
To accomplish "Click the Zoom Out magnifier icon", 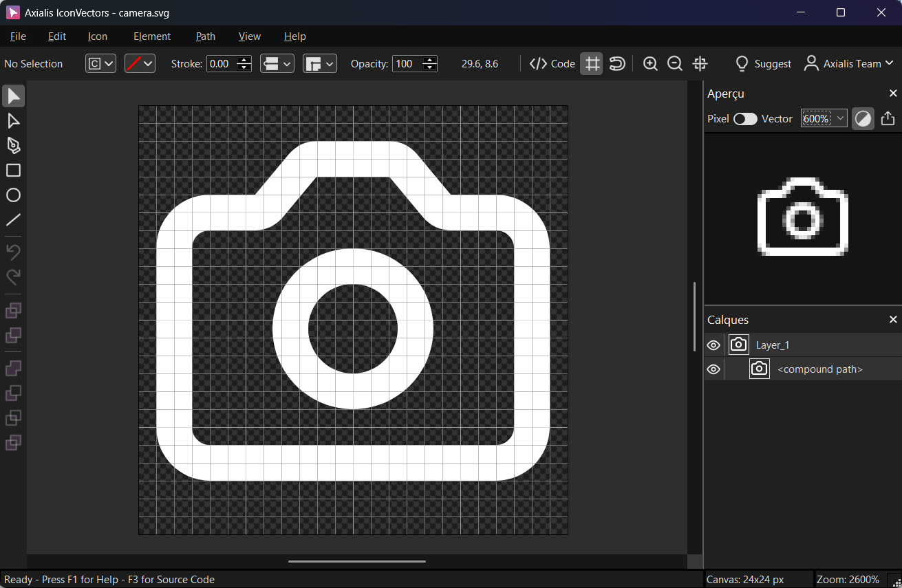I will tap(675, 64).
